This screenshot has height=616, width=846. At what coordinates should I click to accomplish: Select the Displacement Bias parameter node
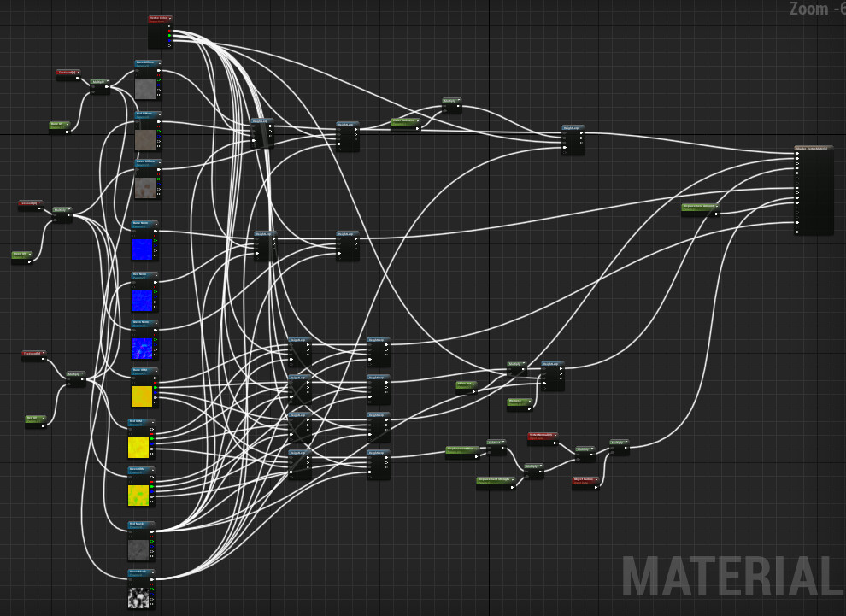pos(462,453)
